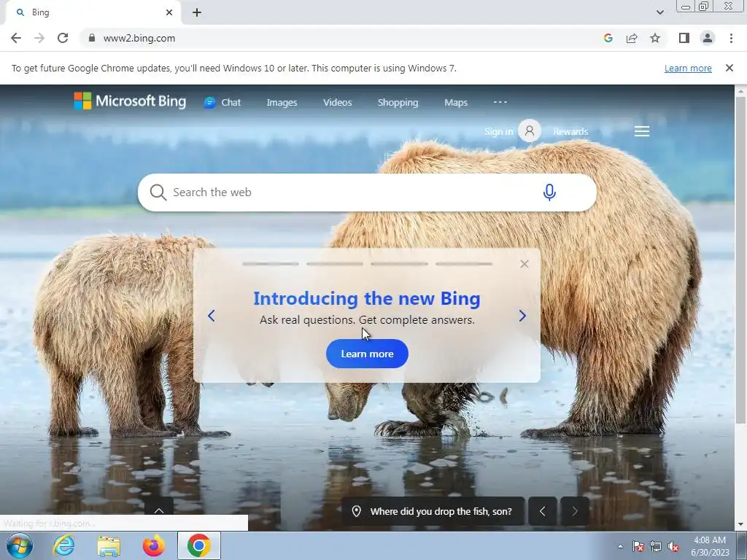This screenshot has width=747, height=560.
Task: Open the Bing hamburger menu
Action: [642, 131]
